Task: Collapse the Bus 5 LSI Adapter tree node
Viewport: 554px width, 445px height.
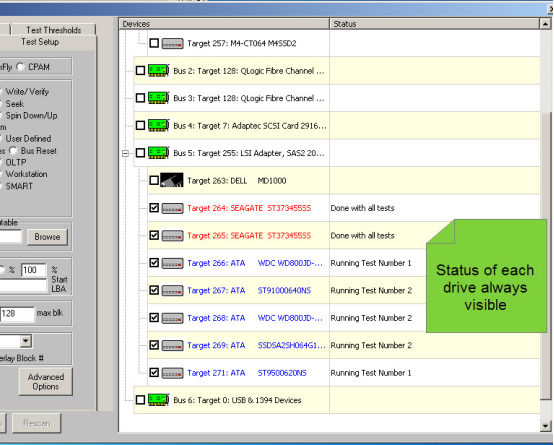Action: pyautogui.click(x=125, y=153)
